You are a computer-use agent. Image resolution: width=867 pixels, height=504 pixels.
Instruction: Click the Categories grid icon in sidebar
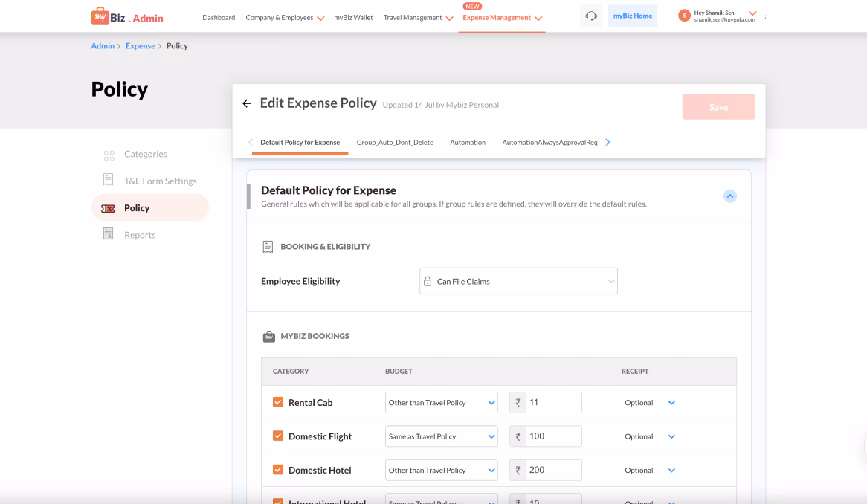pos(109,155)
